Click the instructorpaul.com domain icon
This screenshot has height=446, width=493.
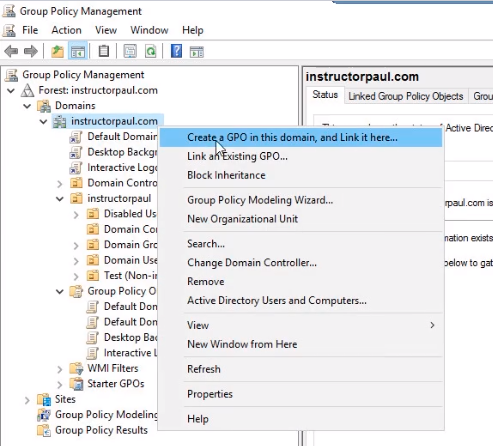click(x=60, y=121)
